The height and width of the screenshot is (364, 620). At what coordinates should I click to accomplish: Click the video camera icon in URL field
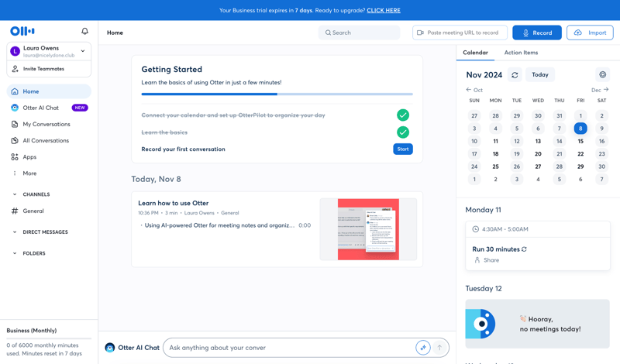tap(420, 33)
